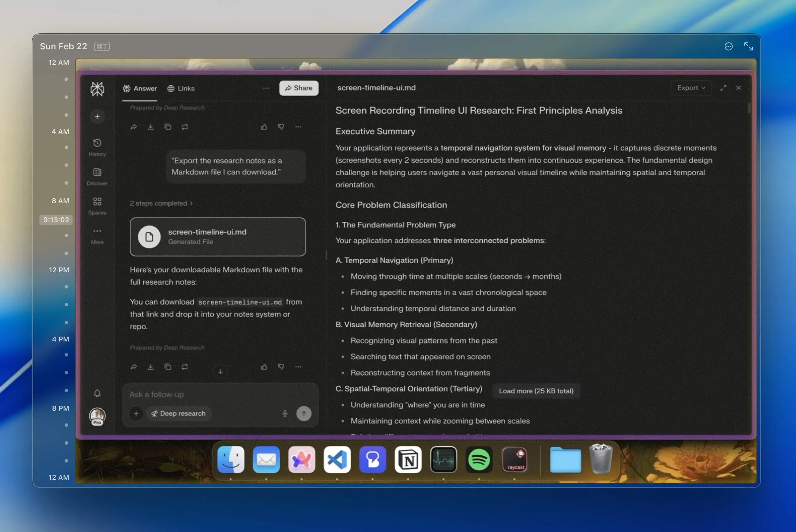This screenshot has height=532, width=796.
Task: Open the three-dot menu beside Share
Action: point(266,88)
